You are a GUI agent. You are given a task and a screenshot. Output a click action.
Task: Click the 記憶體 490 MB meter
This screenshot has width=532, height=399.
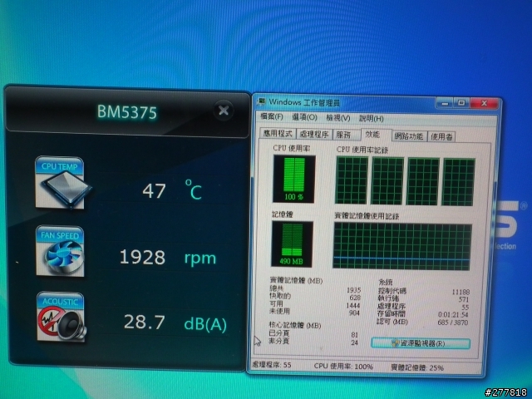(x=292, y=244)
